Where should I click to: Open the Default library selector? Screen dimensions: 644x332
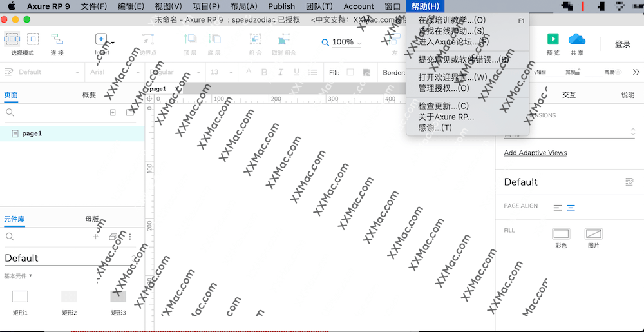coord(69,259)
